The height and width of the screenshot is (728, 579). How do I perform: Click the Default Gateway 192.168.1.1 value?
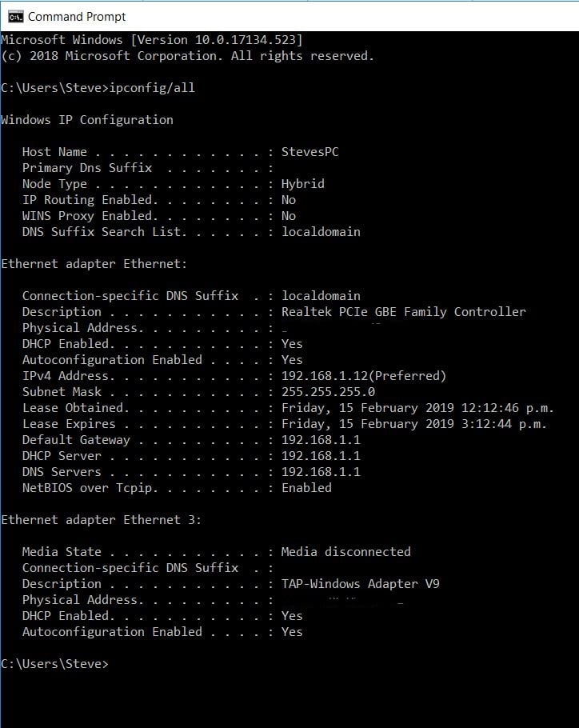point(321,440)
